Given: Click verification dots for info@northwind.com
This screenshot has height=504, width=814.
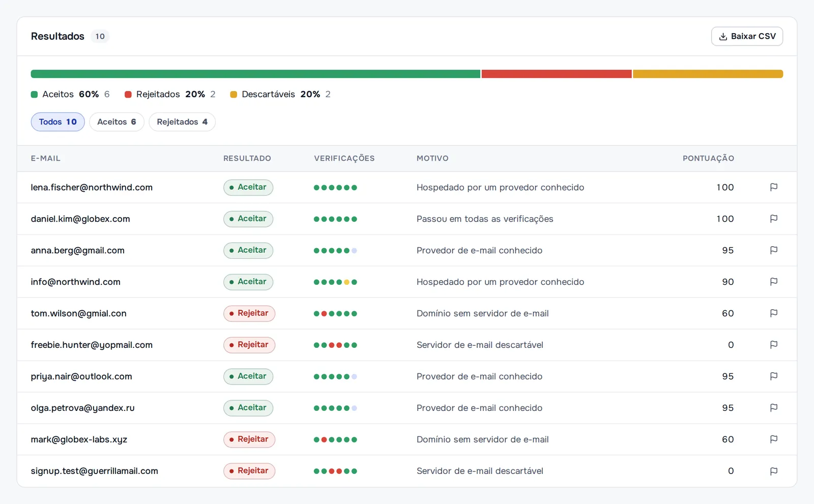Looking at the screenshot, I should tap(335, 282).
